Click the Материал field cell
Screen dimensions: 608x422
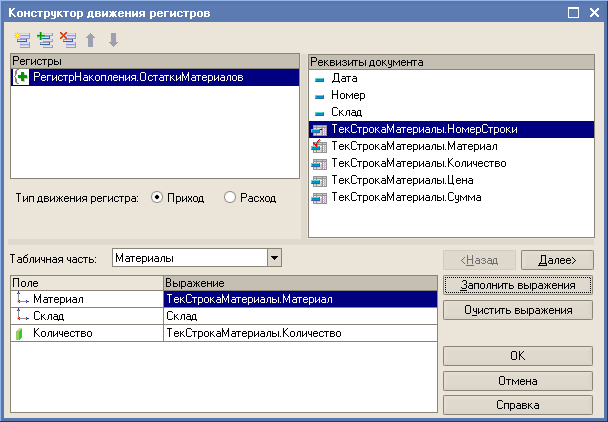coord(87,299)
